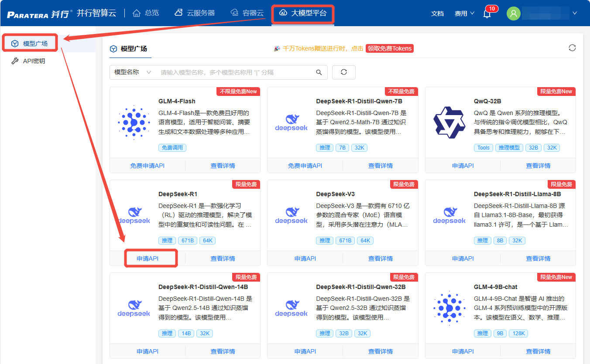
Task: Click the 671B tag on DeepSeek-R1 card
Action: pos(188,241)
